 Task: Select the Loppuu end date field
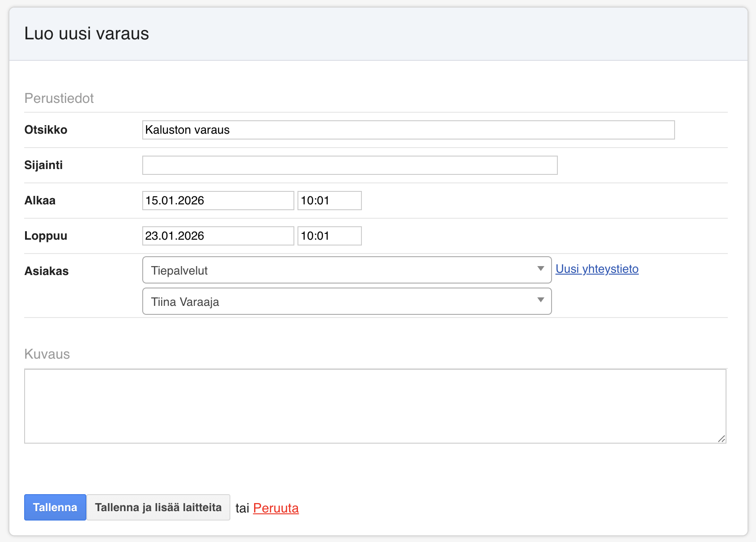(218, 236)
